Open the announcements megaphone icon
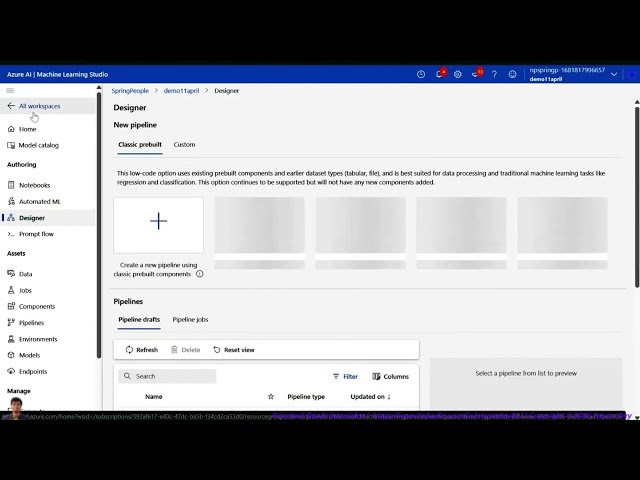Screen dimensions: 640x480 (x=476, y=74)
